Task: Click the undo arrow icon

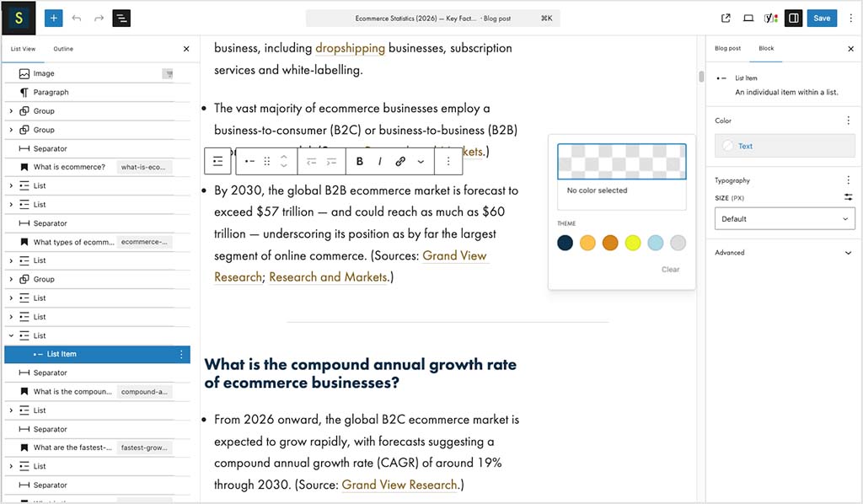Action: point(77,18)
